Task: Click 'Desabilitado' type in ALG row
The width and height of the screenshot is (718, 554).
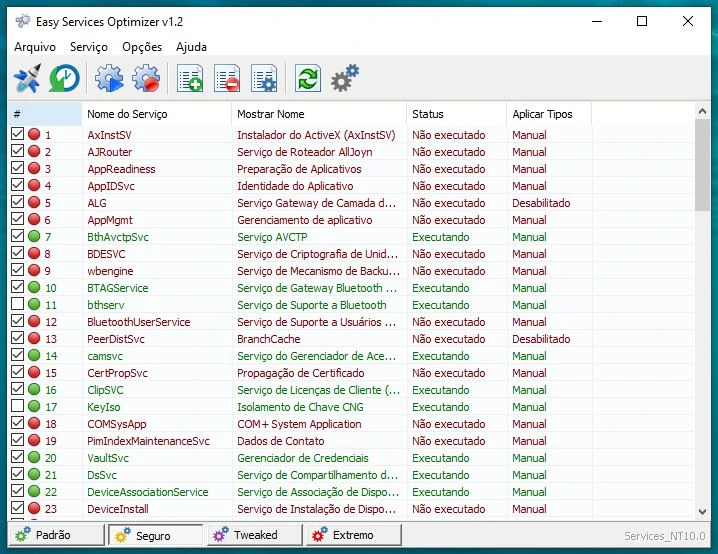Action: 541,203
